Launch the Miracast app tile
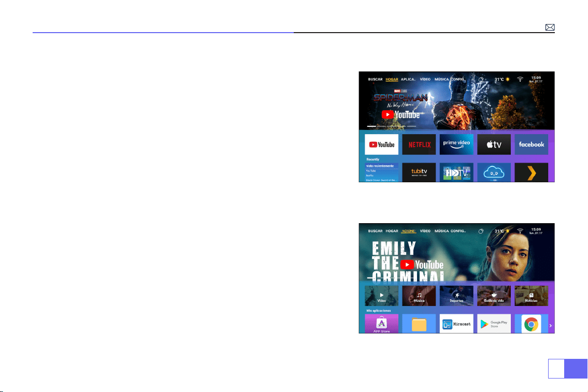588x392 pixels. [456, 324]
